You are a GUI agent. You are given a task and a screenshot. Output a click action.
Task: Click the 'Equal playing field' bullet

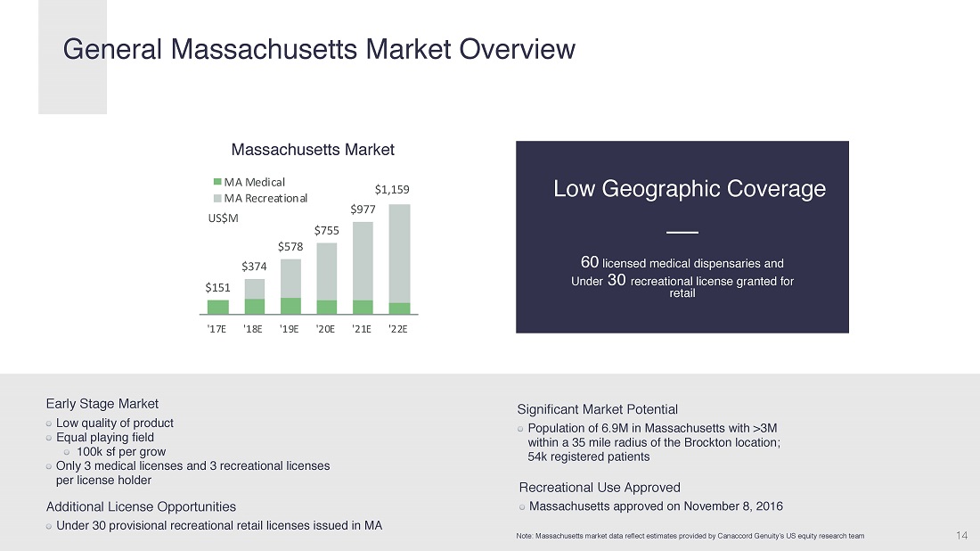[x=104, y=438]
